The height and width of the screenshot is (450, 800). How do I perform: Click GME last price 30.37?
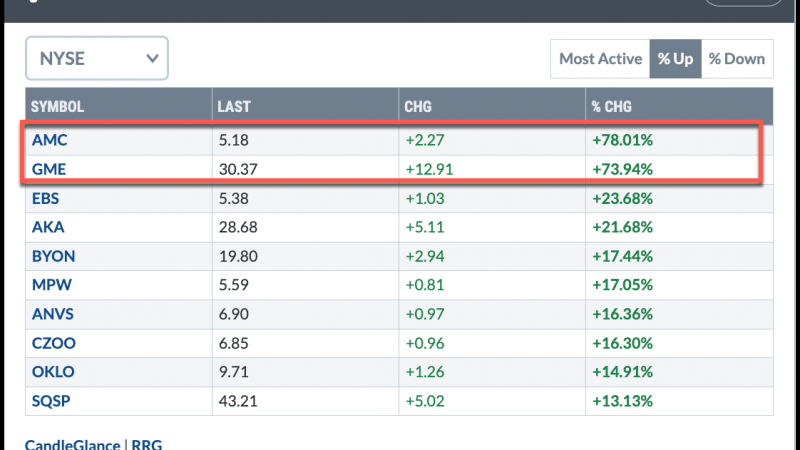[x=238, y=169]
